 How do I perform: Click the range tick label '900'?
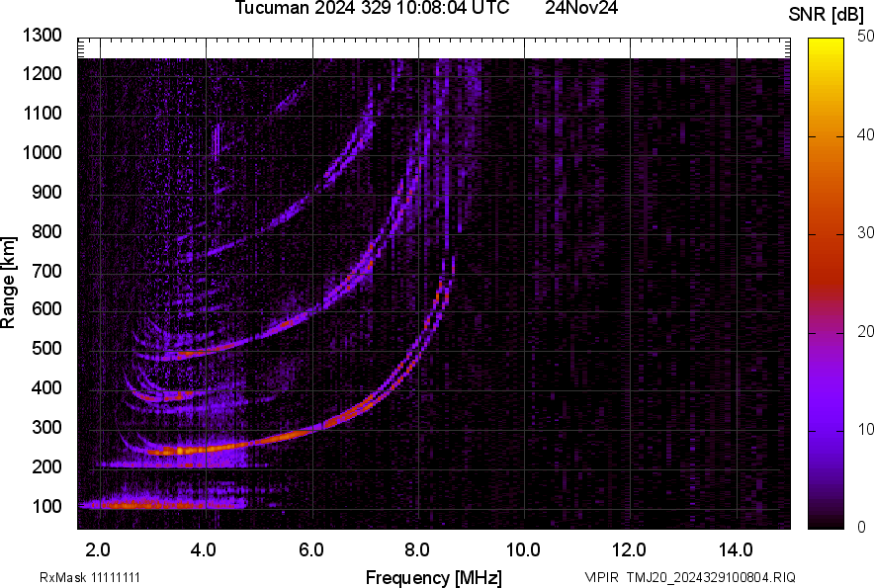46,192
